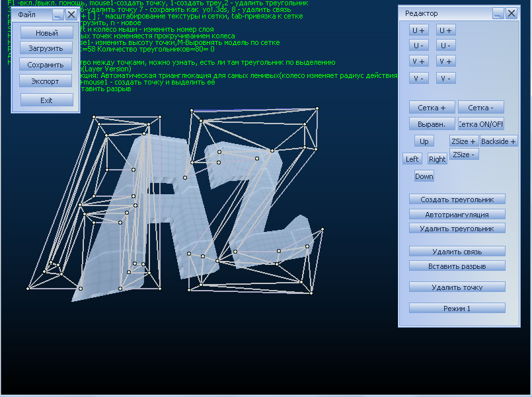The image size is (532, 397).
Task: Click the Создать треугольник button
Action: click(x=457, y=199)
